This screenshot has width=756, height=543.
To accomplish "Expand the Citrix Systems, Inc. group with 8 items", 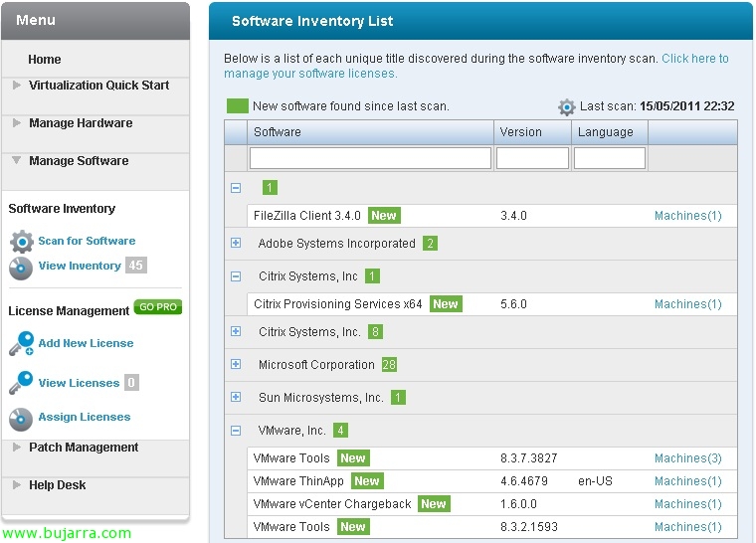I will [x=236, y=331].
